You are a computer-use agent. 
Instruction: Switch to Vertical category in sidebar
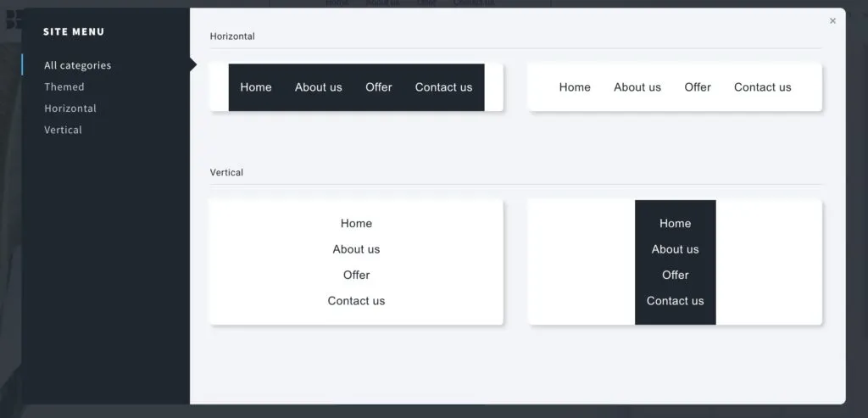[x=63, y=130]
